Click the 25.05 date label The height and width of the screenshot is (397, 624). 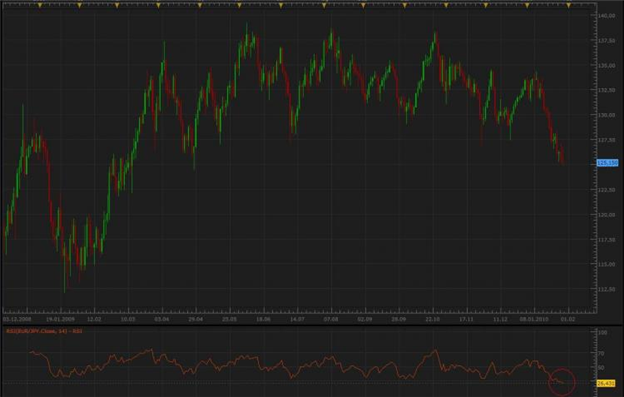229,319
